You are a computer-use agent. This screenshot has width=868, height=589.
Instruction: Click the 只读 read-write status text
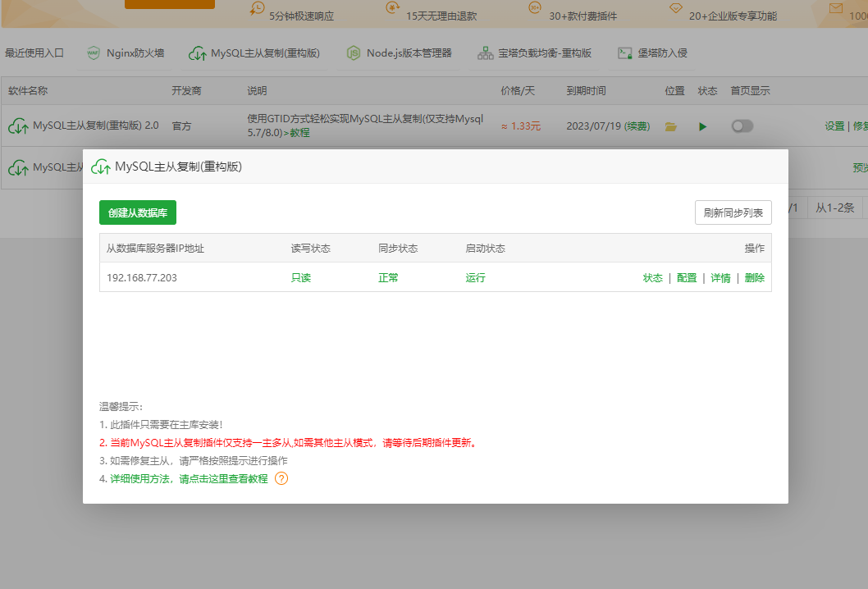301,278
